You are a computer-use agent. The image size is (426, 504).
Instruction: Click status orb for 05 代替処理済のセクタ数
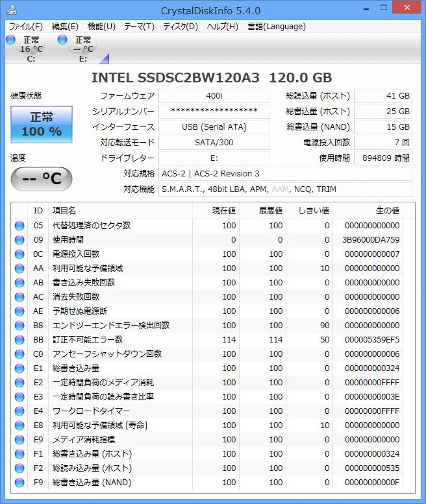point(19,226)
